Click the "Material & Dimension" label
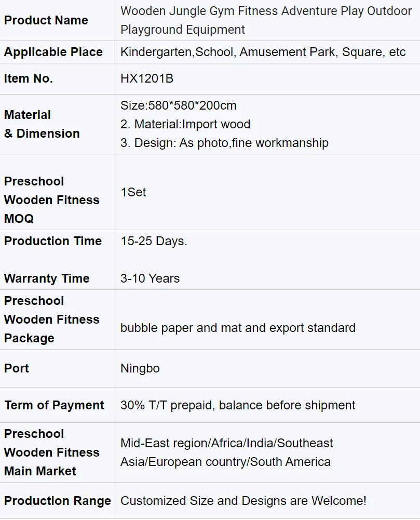The image size is (420, 520). coord(42,124)
